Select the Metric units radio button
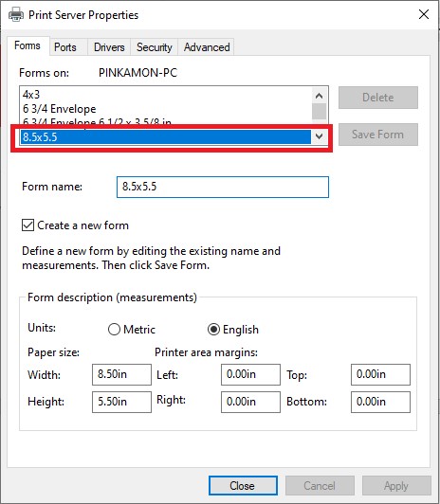This screenshot has height=504, width=440. pos(114,330)
